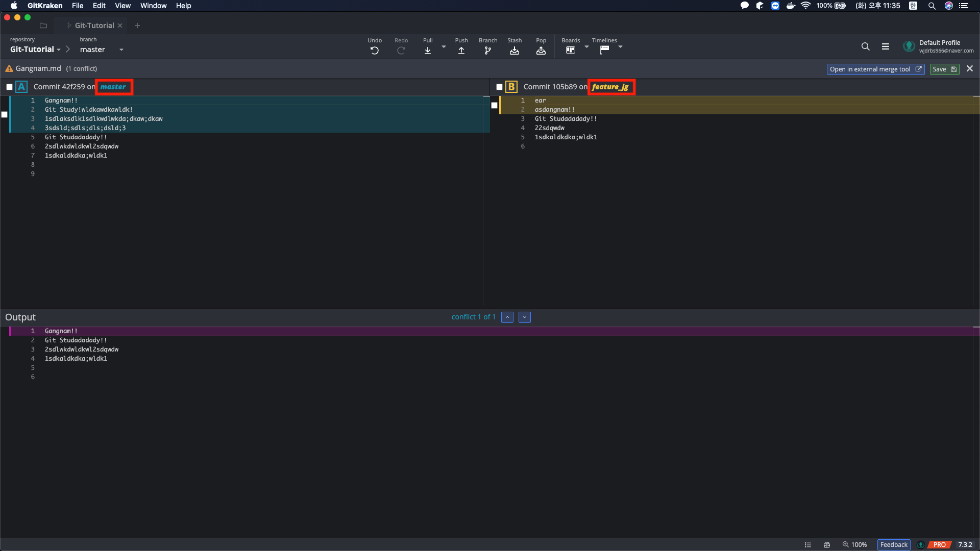Expand the Pull options arrow
The height and width of the screenshot is (551, 980).
coord(444,47)
